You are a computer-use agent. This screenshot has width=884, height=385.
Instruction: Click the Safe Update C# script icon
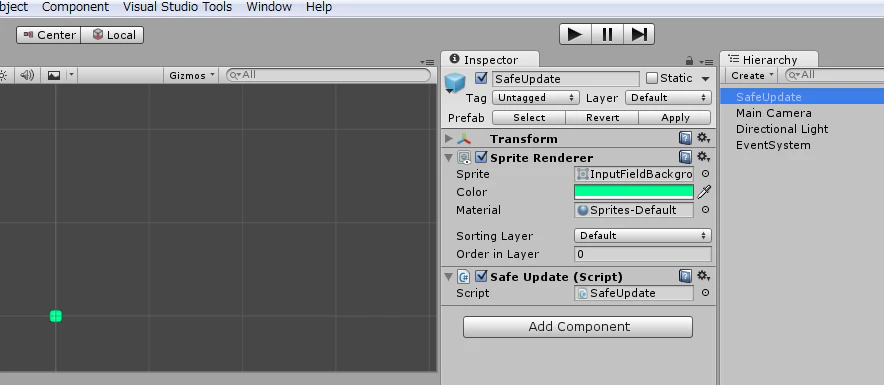click(463, 276)
